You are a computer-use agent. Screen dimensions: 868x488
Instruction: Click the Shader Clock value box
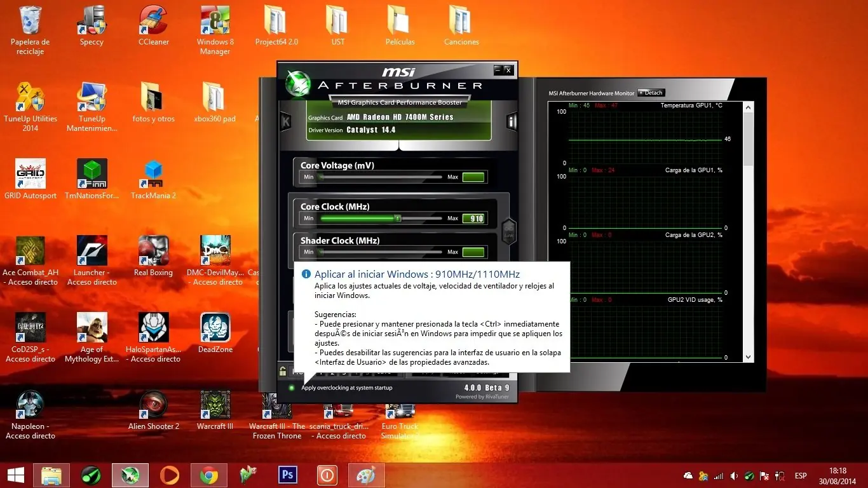pos(473,252)
